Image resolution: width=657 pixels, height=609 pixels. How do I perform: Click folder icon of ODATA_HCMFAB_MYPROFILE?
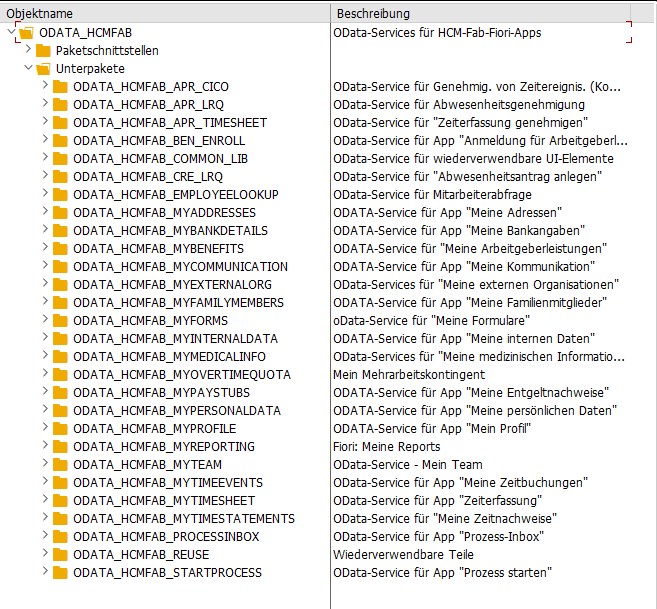tap(60, 429)
